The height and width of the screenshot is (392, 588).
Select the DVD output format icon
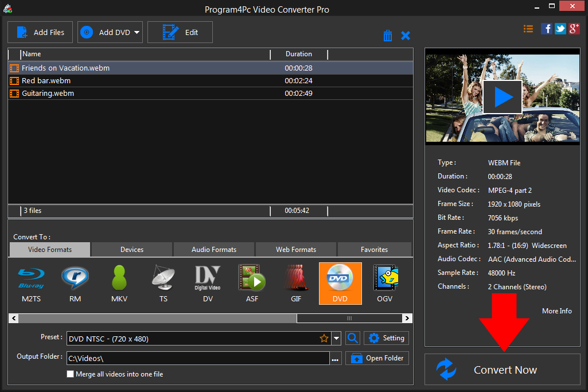(x=340, y=283)
